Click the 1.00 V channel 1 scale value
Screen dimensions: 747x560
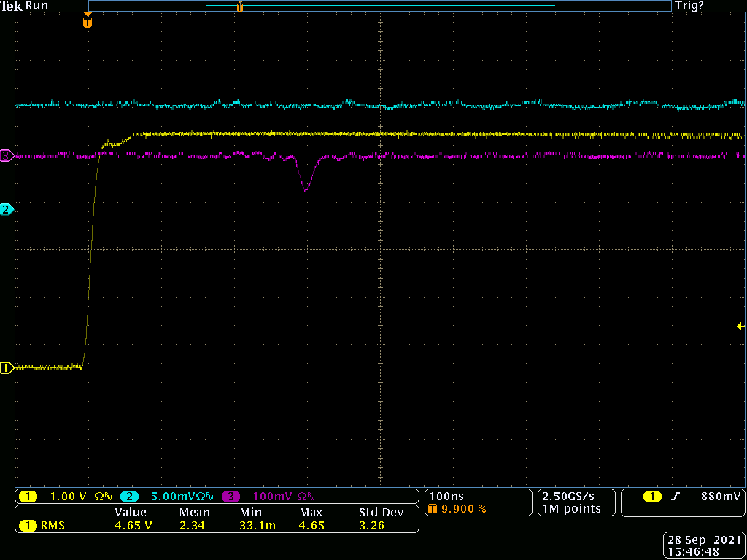(x=68, y=497)
